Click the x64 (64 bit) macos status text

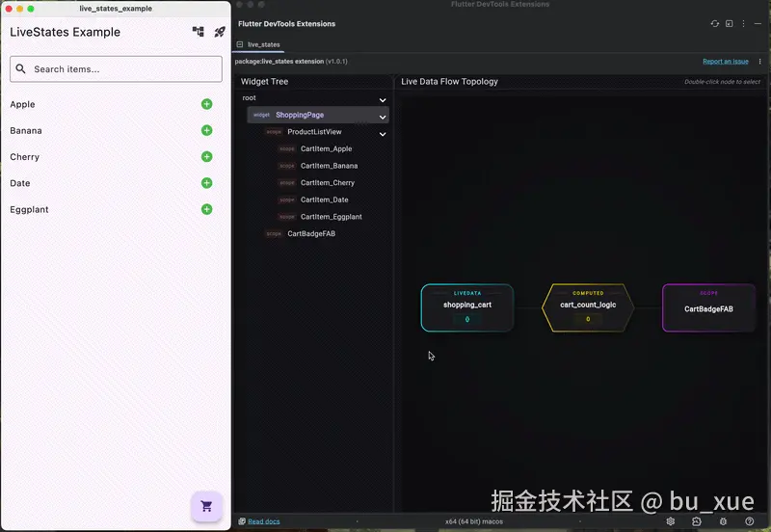474,521
